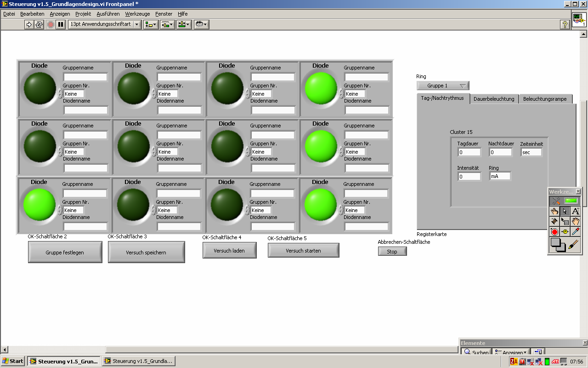588x368 pixels.
Task: Select the Object Shortcut Menu tool
Action: 565,222
